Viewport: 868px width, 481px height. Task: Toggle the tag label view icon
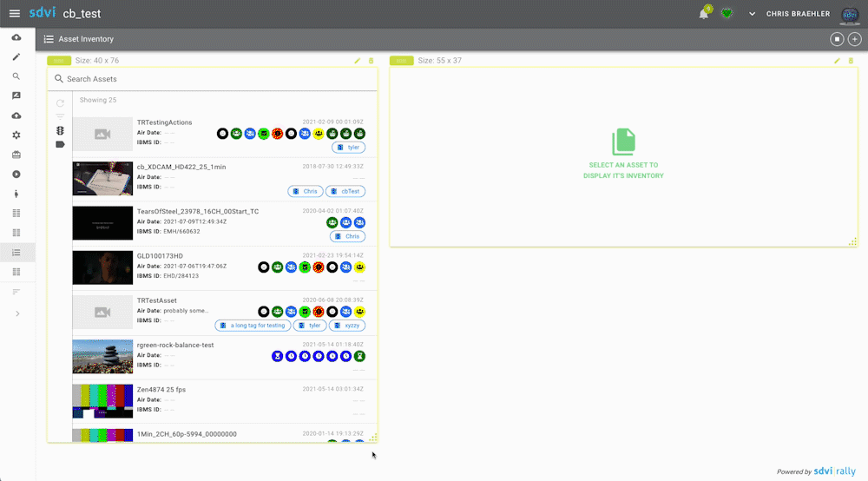(x=61, y=144)
